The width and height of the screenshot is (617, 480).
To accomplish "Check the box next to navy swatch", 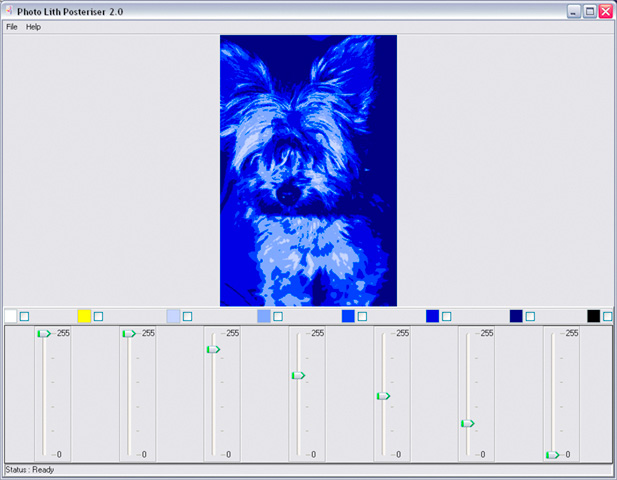I will [x=531, y=316].
